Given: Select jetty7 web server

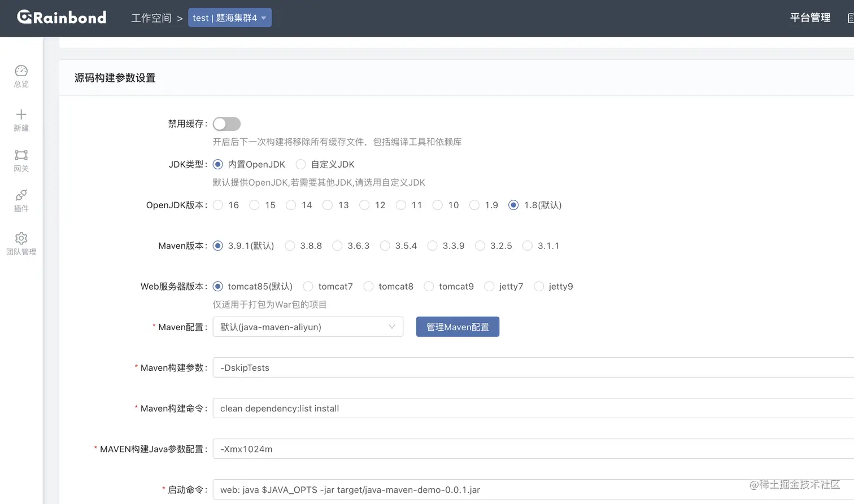Looking at the screenshot, I should (x=489, y=286).
